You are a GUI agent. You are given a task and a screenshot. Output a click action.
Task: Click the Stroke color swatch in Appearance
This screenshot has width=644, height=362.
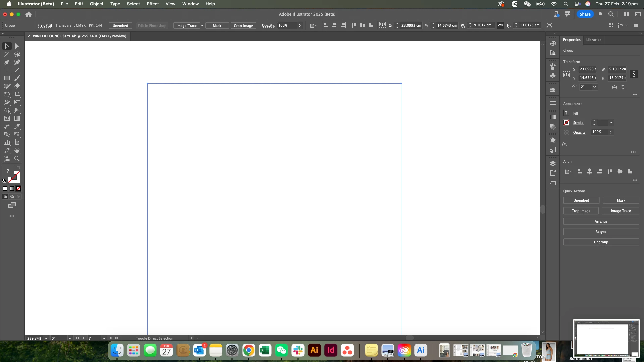click(566, 123)
